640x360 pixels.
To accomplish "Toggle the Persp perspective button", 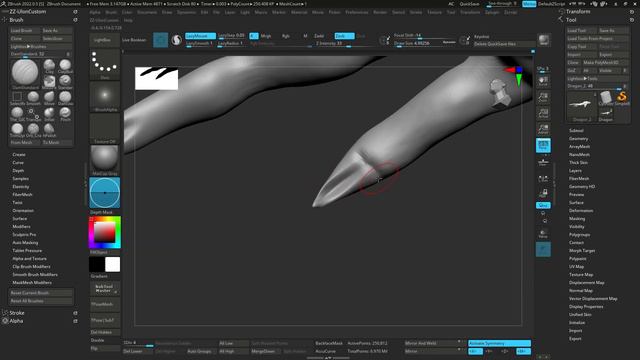I will coord(543,145).
